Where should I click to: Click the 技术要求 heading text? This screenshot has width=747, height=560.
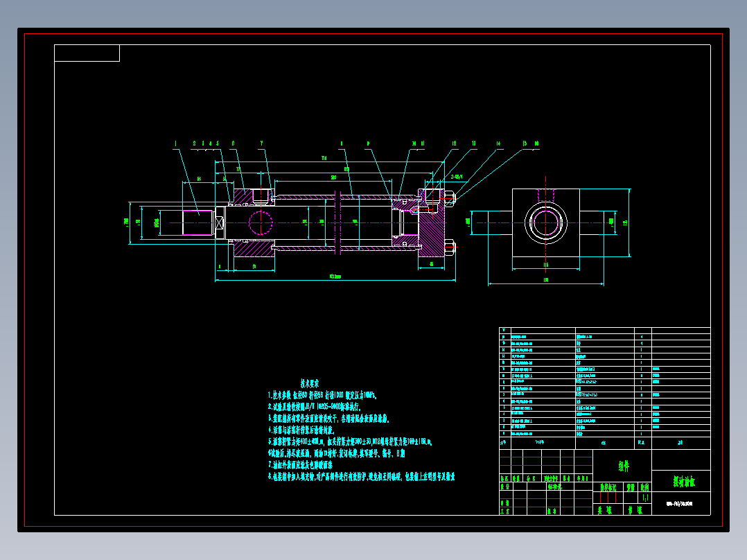(x=310, y=383)
